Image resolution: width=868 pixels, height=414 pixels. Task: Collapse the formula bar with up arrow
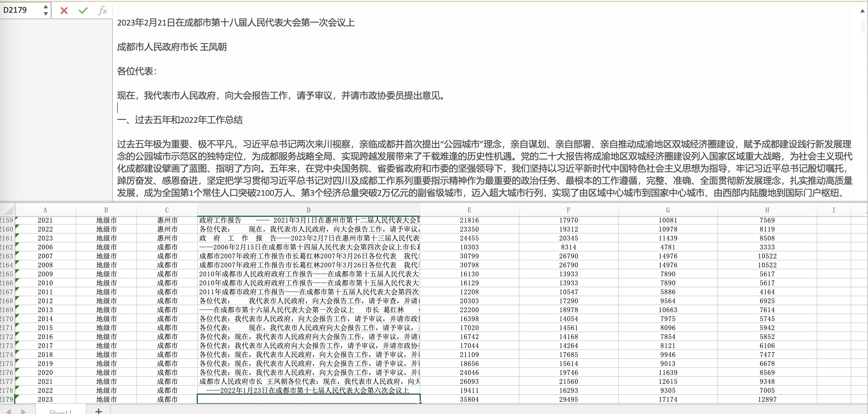862,11
